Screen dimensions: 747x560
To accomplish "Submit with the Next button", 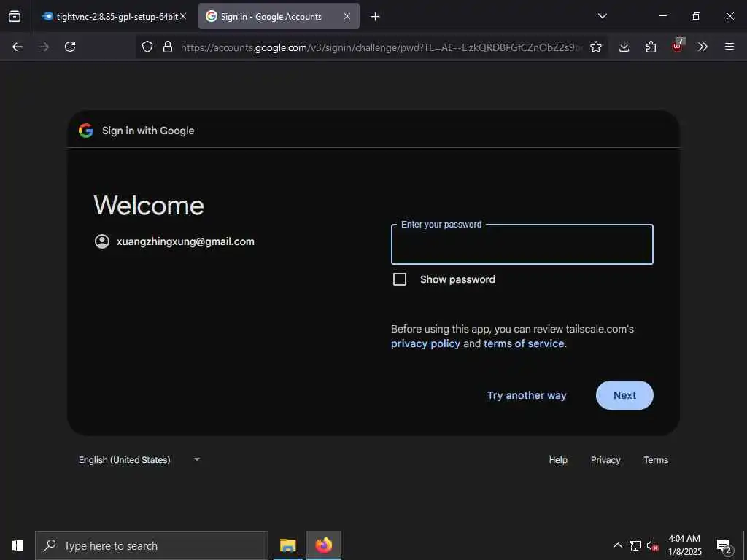I will click(x=624, y=395).
